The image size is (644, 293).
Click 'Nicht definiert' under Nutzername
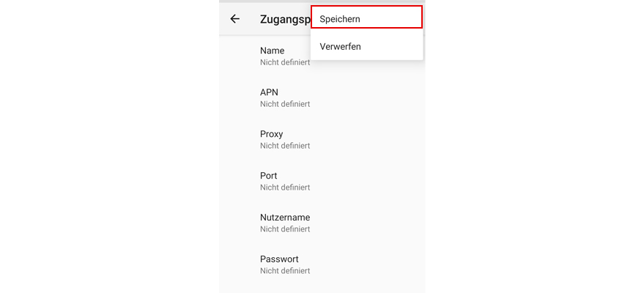click(x=285, y=230)
